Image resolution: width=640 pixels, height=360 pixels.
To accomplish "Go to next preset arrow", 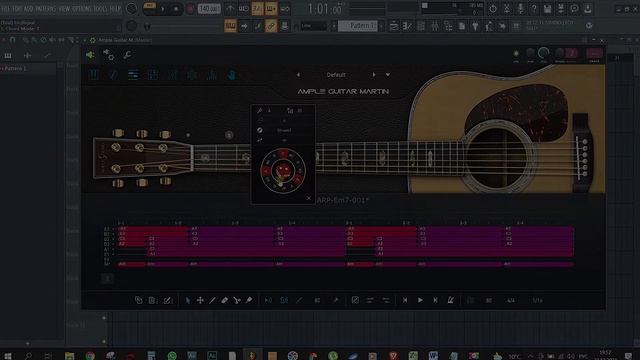I will point(373,75).
